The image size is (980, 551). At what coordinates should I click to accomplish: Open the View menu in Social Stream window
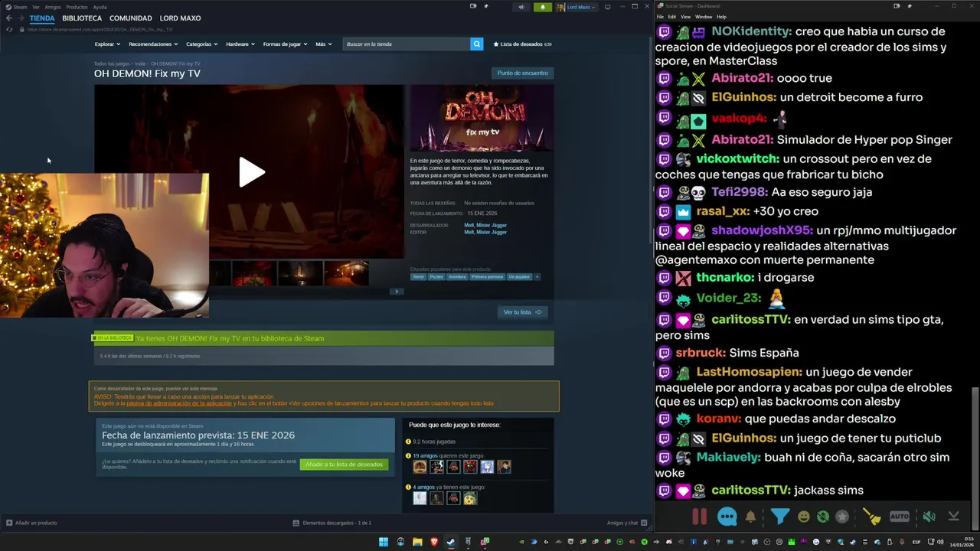[x=685, y=17]
